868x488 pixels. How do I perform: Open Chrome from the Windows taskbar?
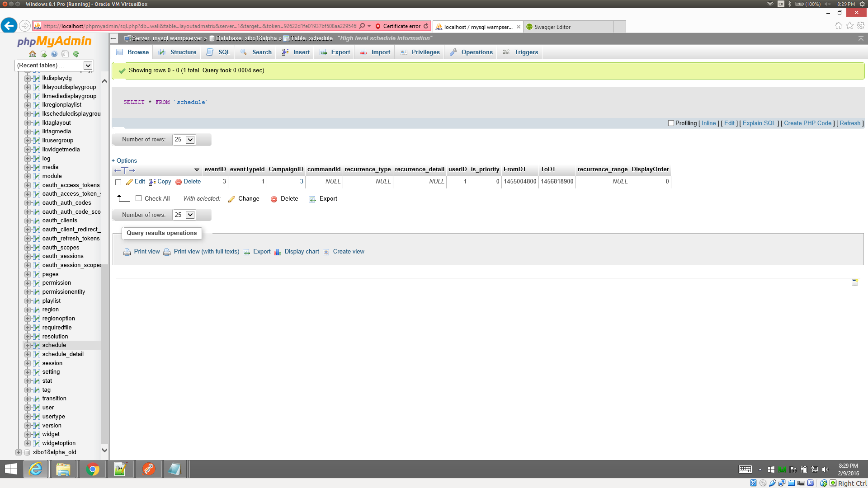point(93,469)
